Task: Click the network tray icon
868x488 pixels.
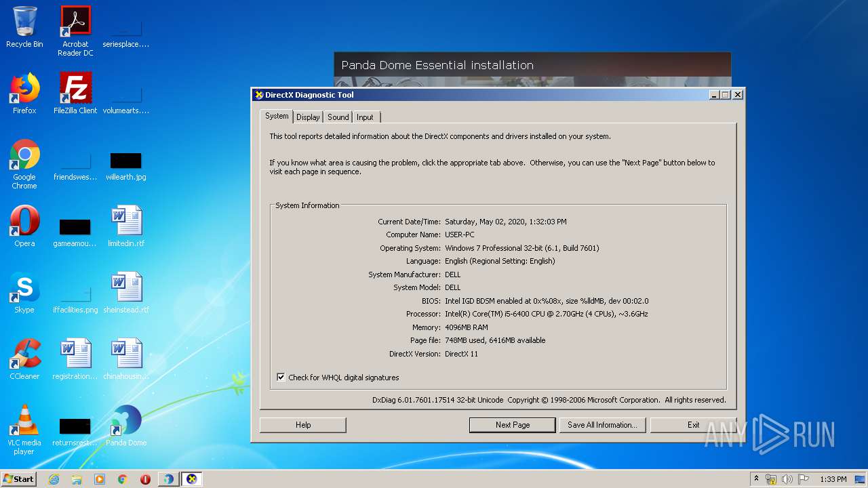Action: [x=771, y=479]
